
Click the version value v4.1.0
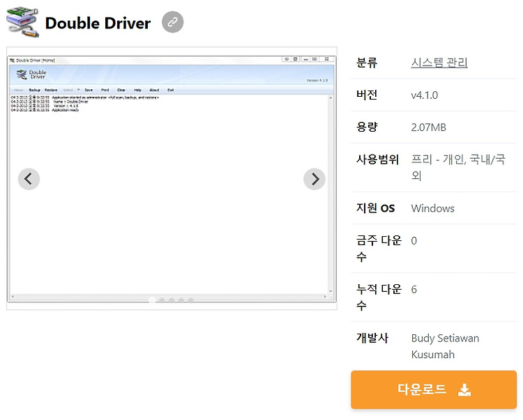coord(424,95)
